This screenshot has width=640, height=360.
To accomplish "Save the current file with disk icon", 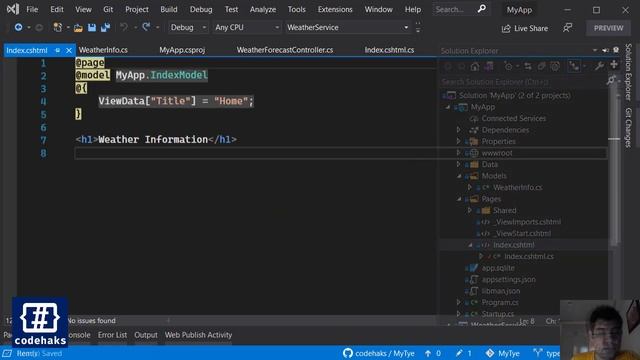I will coord(92,27).
